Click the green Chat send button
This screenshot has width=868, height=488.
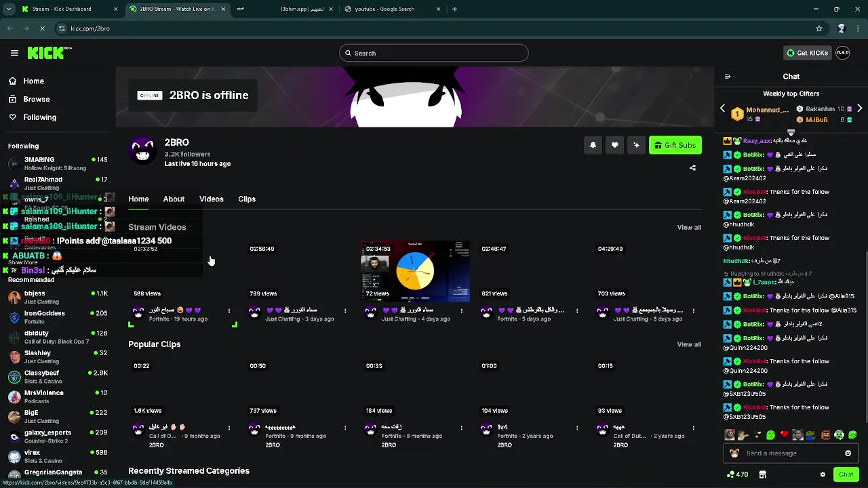point(846,474)
